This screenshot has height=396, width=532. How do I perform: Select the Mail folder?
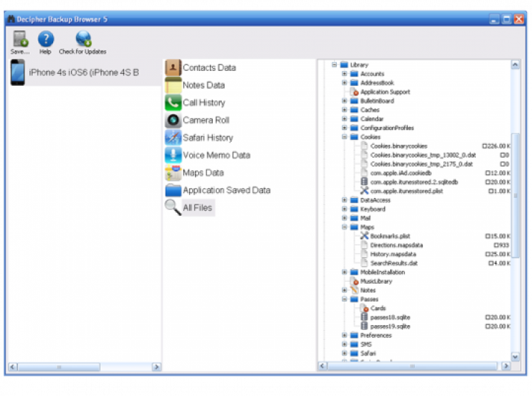pos(365,218)
